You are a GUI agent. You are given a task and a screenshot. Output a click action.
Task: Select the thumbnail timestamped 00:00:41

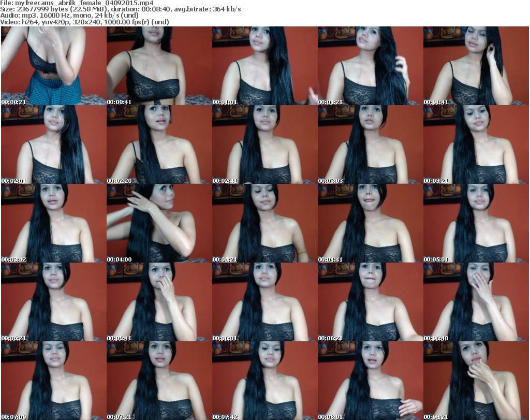click(x=159, y=66)
